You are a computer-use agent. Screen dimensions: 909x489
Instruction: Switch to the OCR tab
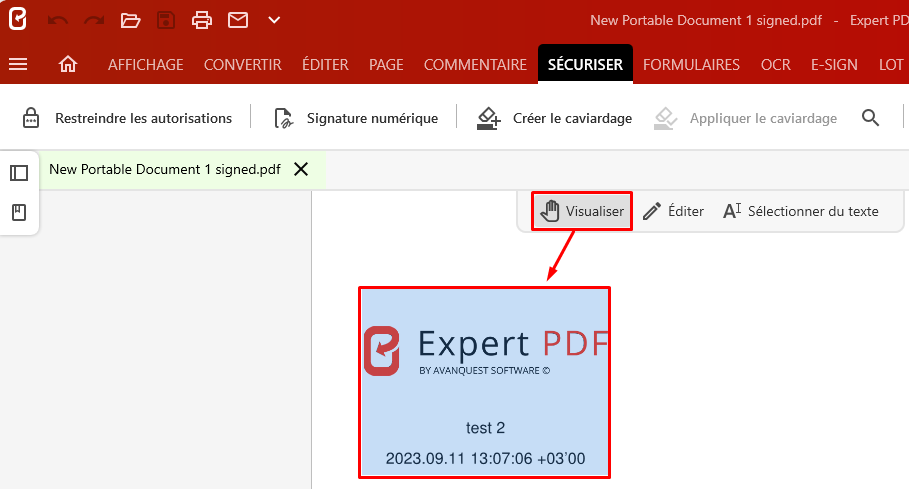[x=776, y=64]
